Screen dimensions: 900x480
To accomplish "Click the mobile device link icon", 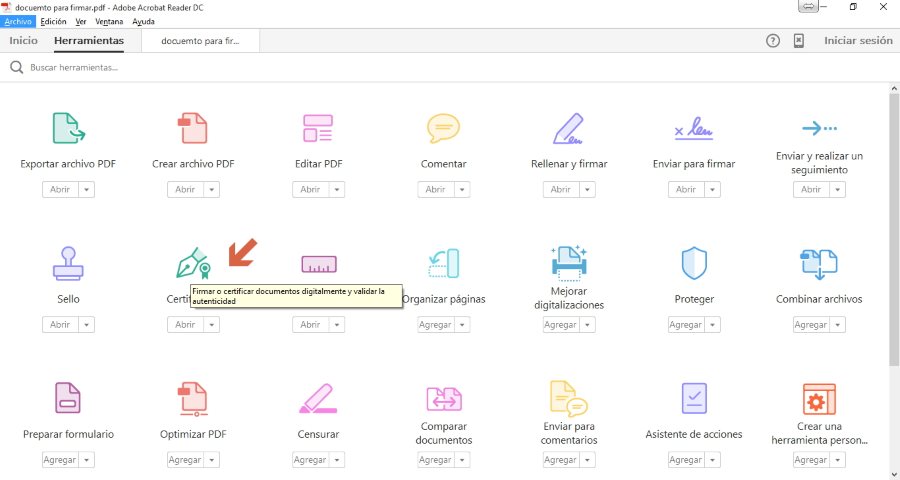I will pos(798,41).
